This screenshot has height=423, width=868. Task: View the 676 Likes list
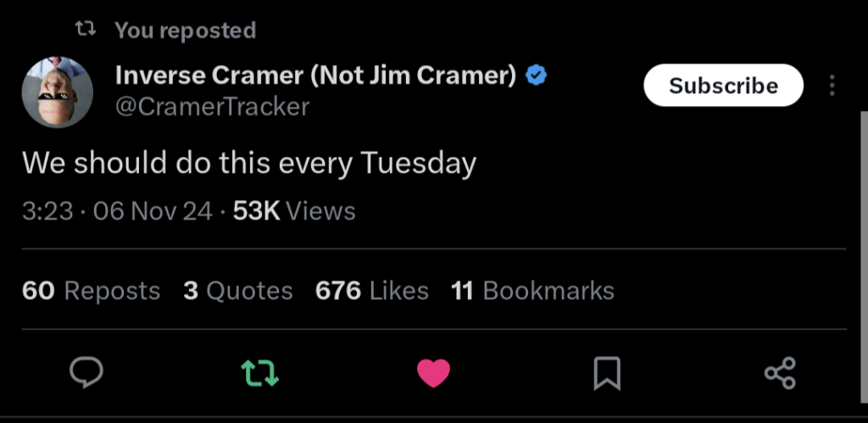(x=372, y=291)
